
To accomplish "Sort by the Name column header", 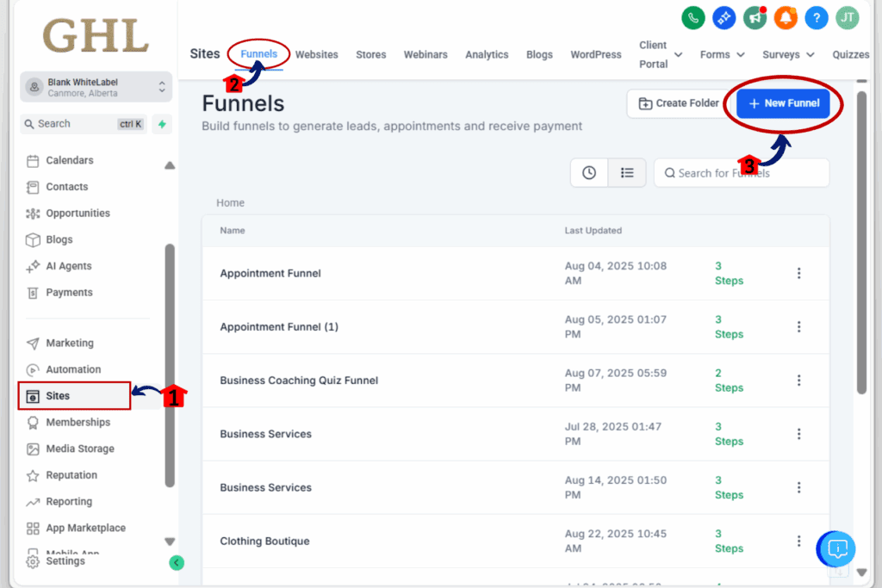I will (233, 231).
